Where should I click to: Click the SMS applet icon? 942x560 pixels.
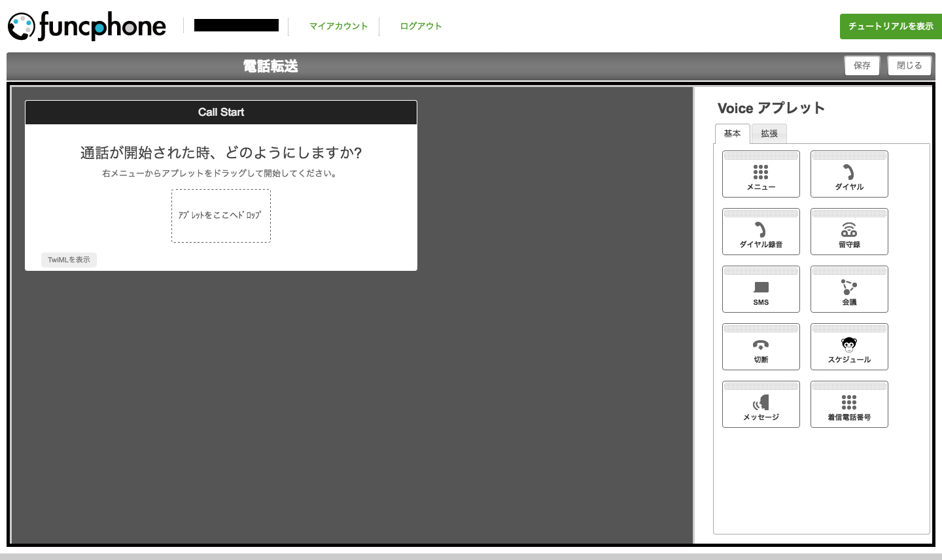coord(761,290)
